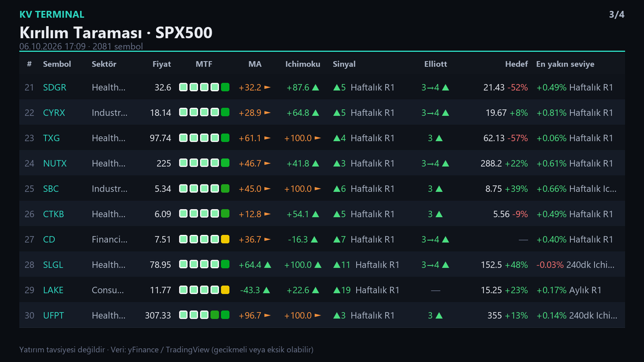The height and width of the screenshot is (362, 644).
Task: Click price 307.33
Action: (x=158, y=315)
